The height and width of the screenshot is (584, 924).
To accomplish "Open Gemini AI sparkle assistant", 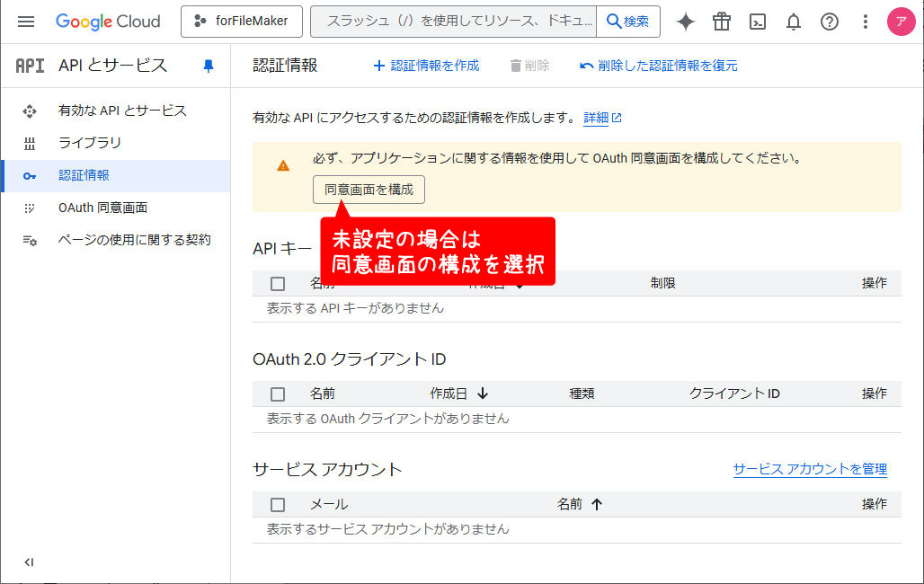I will (x=685, y=22).
